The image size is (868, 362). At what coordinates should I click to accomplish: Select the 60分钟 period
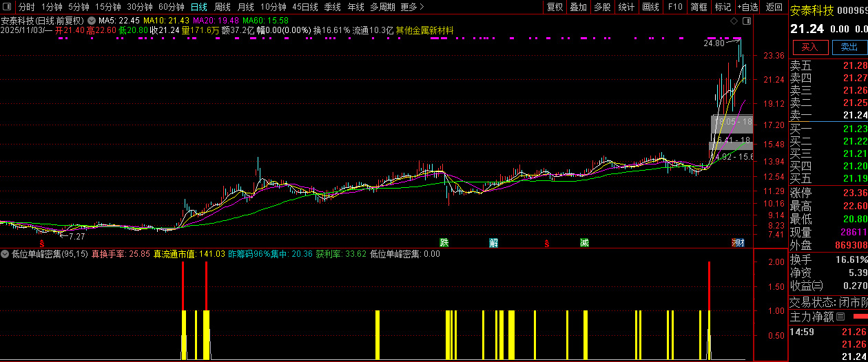(x=172, y=7)
